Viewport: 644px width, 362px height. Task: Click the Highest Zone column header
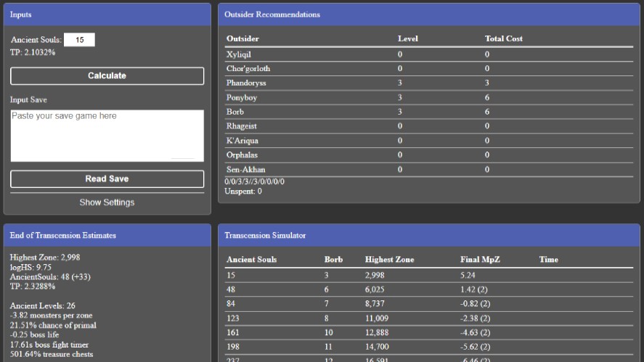(x=389, y=260)
